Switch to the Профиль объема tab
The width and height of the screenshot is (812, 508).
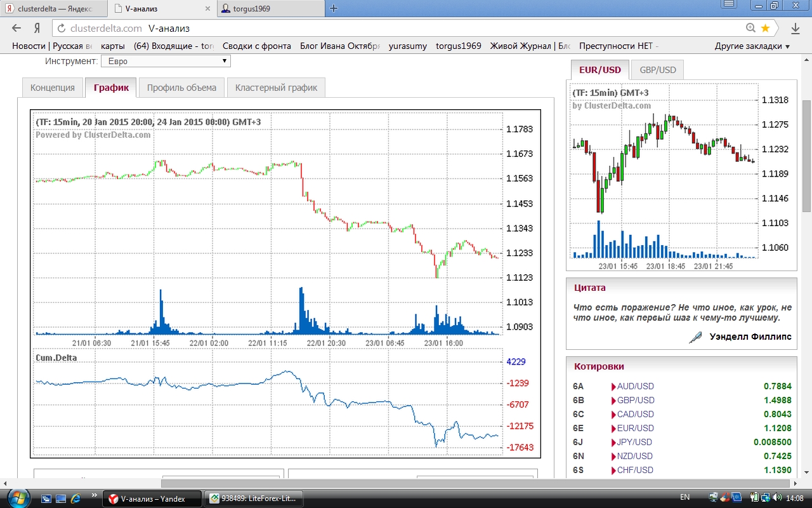[181, 88]
